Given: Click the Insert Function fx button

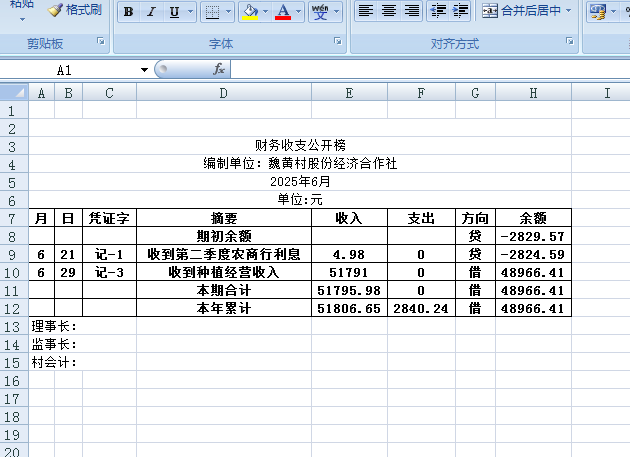Looking at the screenshot, I should 219,70.
